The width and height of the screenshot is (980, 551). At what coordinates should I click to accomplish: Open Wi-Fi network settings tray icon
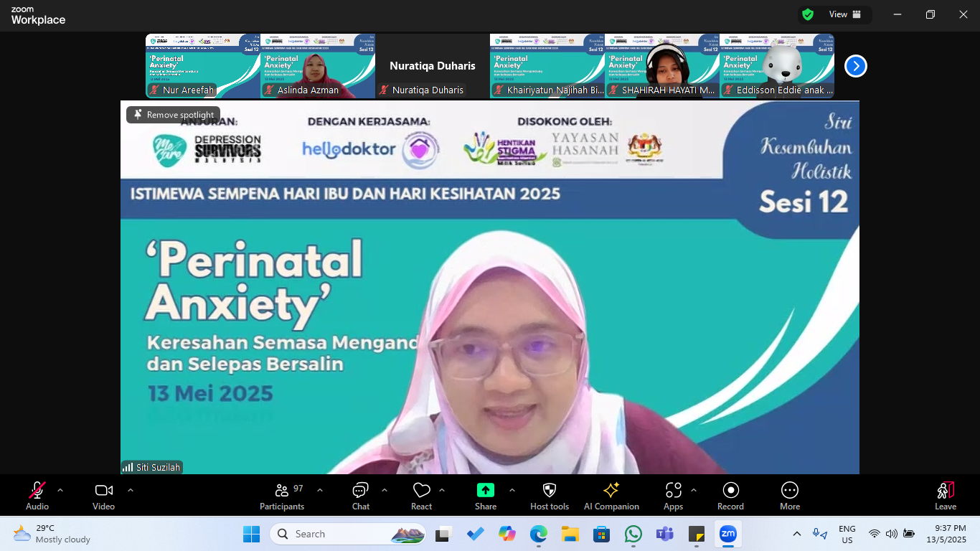875,534
